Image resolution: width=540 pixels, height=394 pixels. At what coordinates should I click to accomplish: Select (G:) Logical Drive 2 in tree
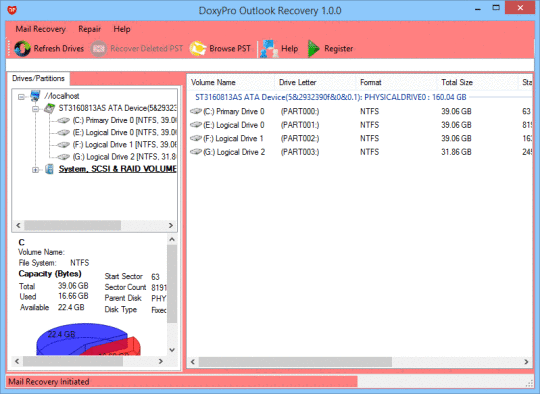125,157
